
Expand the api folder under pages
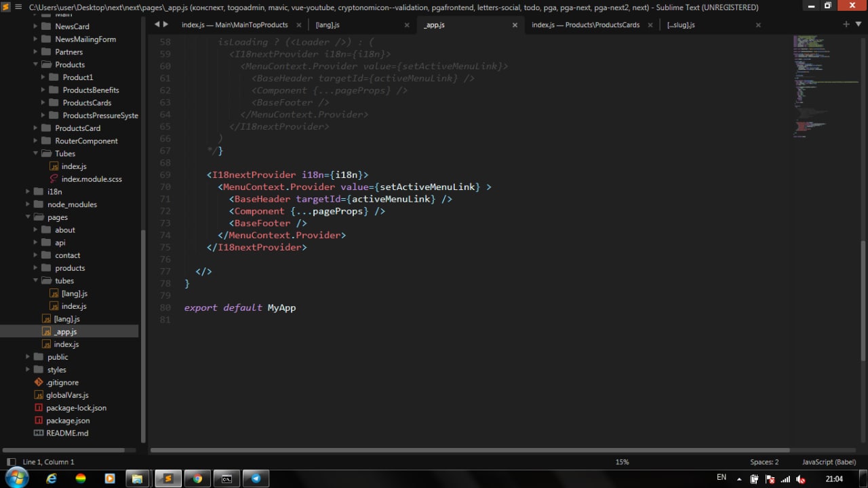coord(36,243)
